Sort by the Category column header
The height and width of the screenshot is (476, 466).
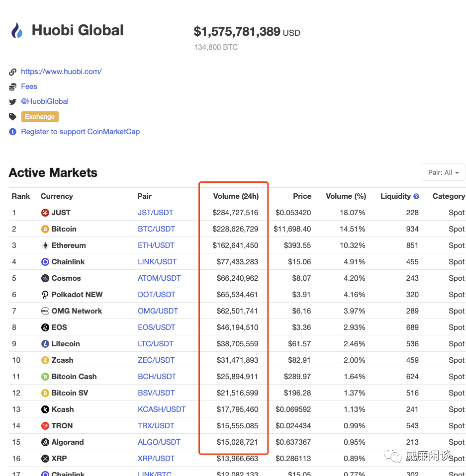[449, 196]
